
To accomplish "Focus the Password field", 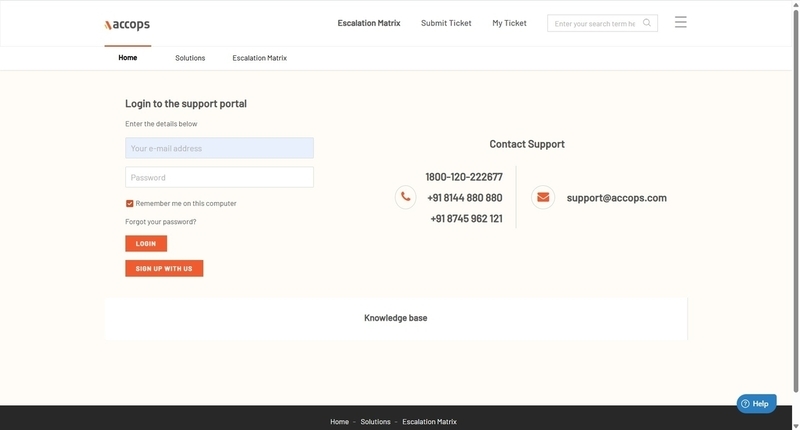I will [x=219, y=177].
